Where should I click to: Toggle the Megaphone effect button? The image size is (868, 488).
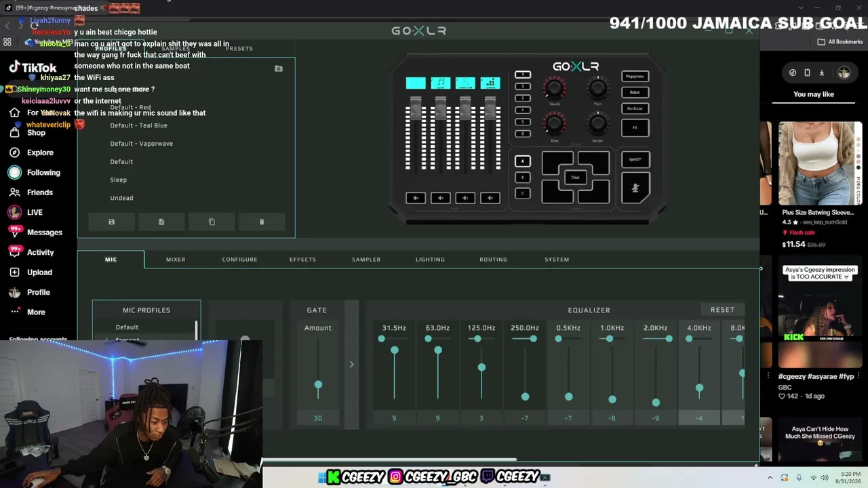click(x=635, y=77)
